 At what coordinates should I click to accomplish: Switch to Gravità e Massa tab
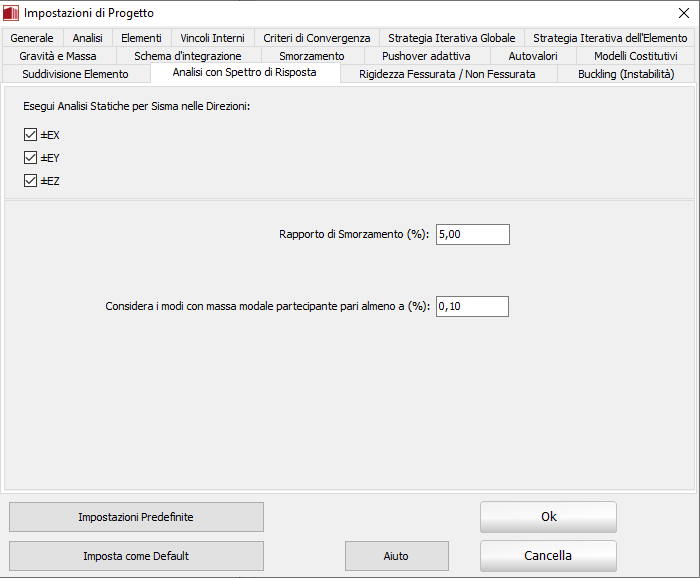click(x=58, y=56)
